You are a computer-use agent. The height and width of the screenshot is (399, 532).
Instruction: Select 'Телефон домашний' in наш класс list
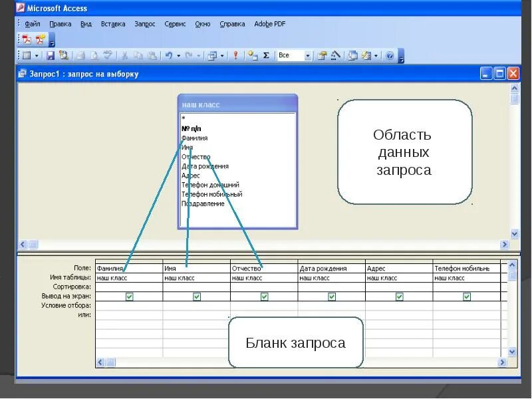210,185
